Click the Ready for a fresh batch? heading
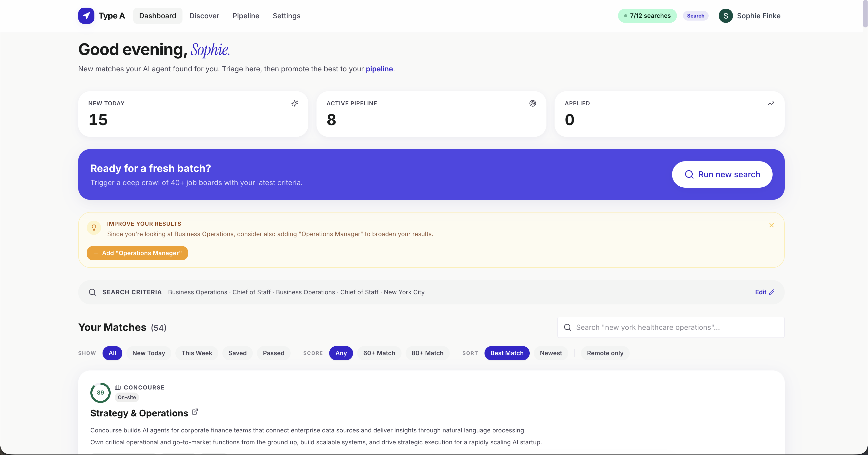Viewport: 868px width, 455px height. click(151, 168)
